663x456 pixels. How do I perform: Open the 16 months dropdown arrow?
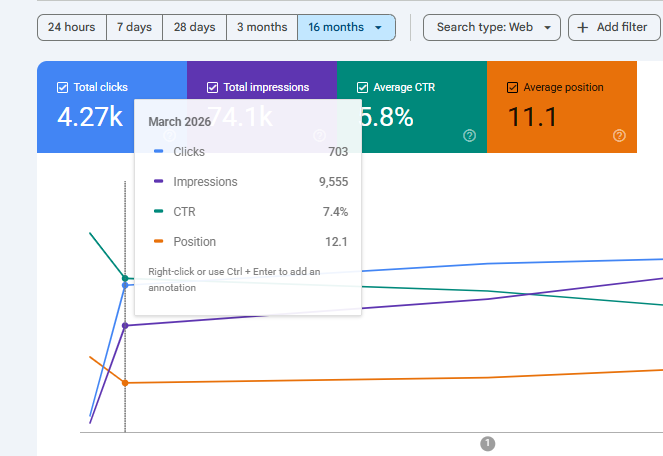point(378,27)
